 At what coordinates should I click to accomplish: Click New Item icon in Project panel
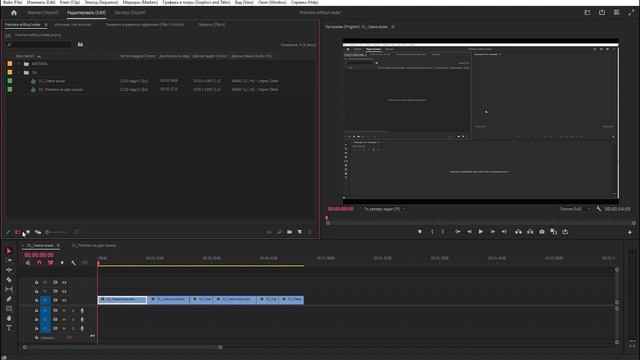pos(300,232)
